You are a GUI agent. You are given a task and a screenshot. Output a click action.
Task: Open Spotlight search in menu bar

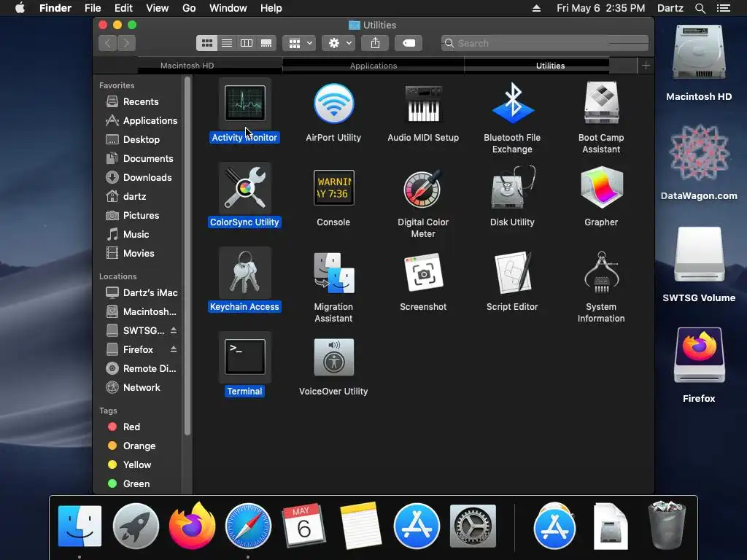coord(700,8)
